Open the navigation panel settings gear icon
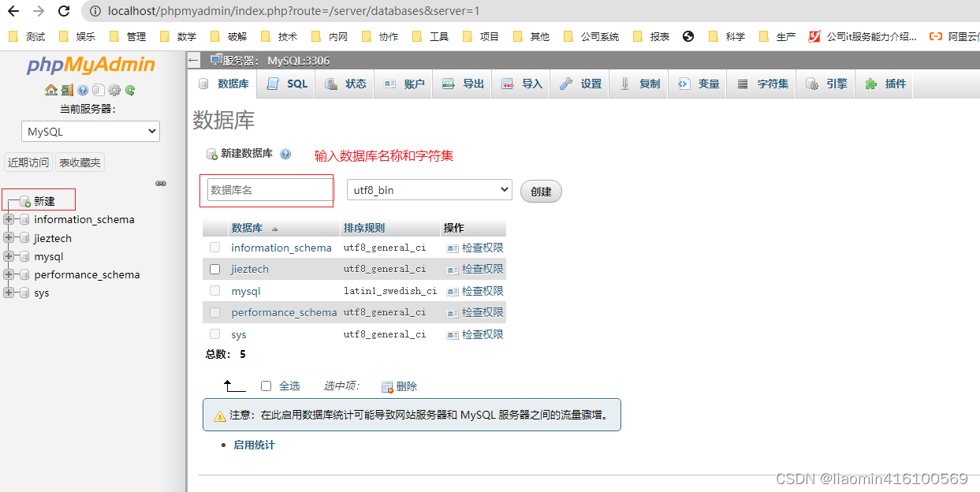 (x=114, y=90)
